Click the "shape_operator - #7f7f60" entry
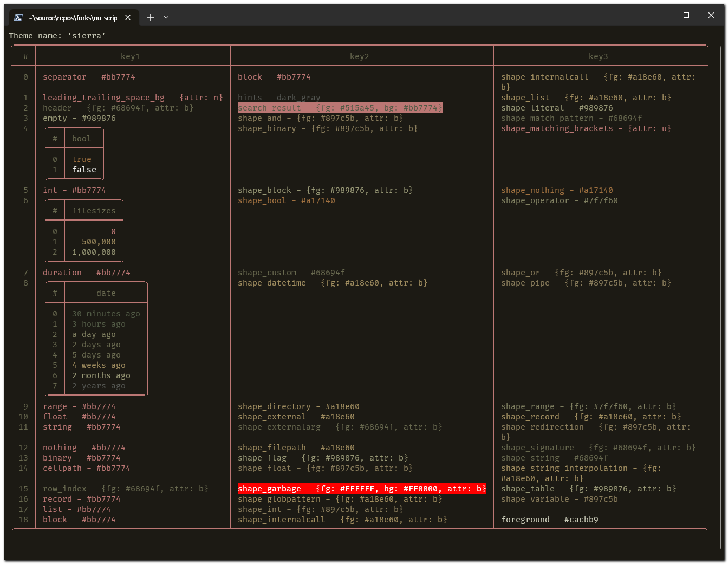 (x=560, y=200)
